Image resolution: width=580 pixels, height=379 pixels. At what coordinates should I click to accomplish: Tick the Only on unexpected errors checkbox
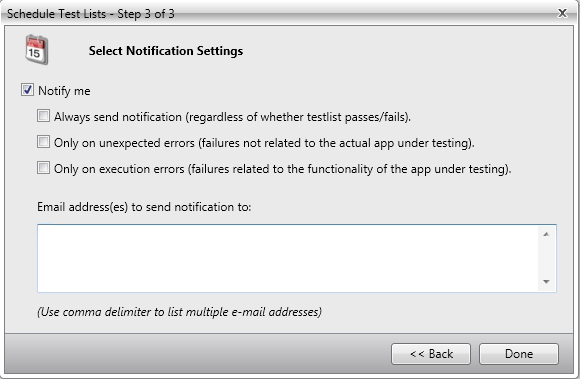tap(43, 142)
